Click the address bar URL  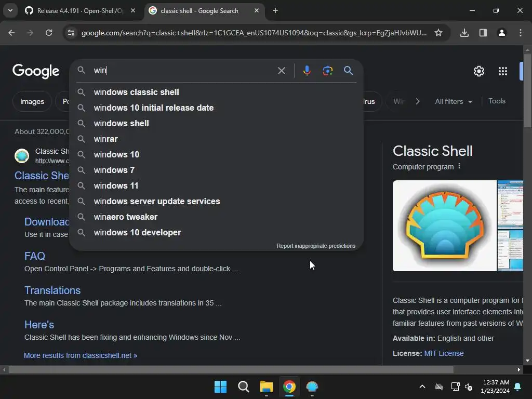point(254,33)
